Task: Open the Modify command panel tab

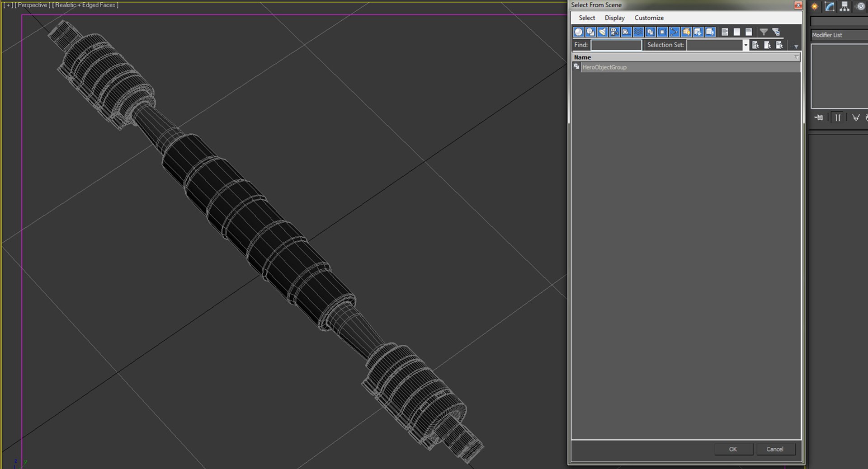Action: click(830, 6)
